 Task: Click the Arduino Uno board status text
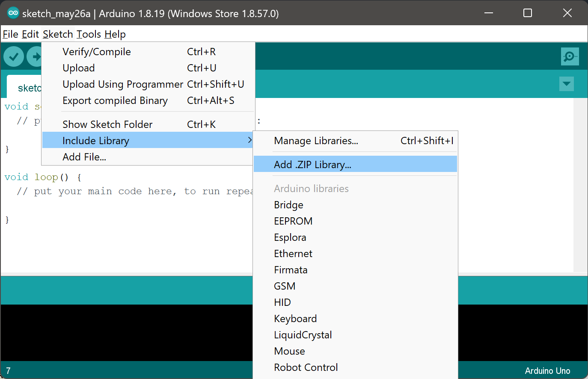pos(547,371)
